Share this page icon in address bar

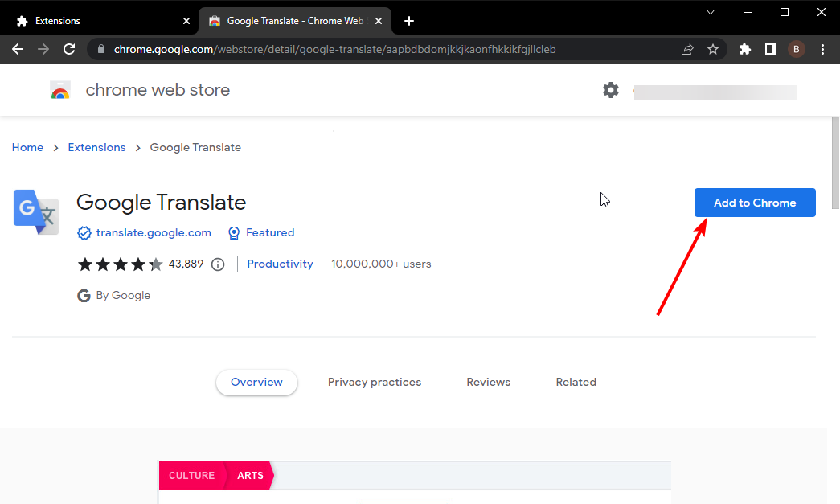(687, 49)
